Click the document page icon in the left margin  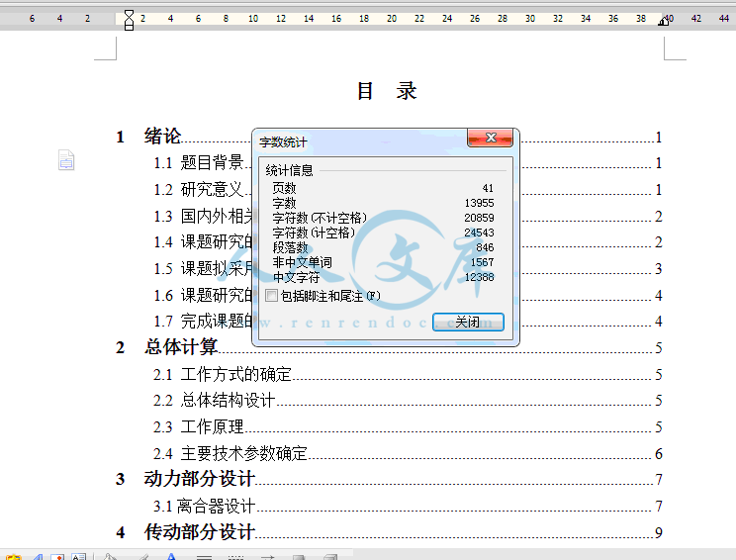click(66, 160)
